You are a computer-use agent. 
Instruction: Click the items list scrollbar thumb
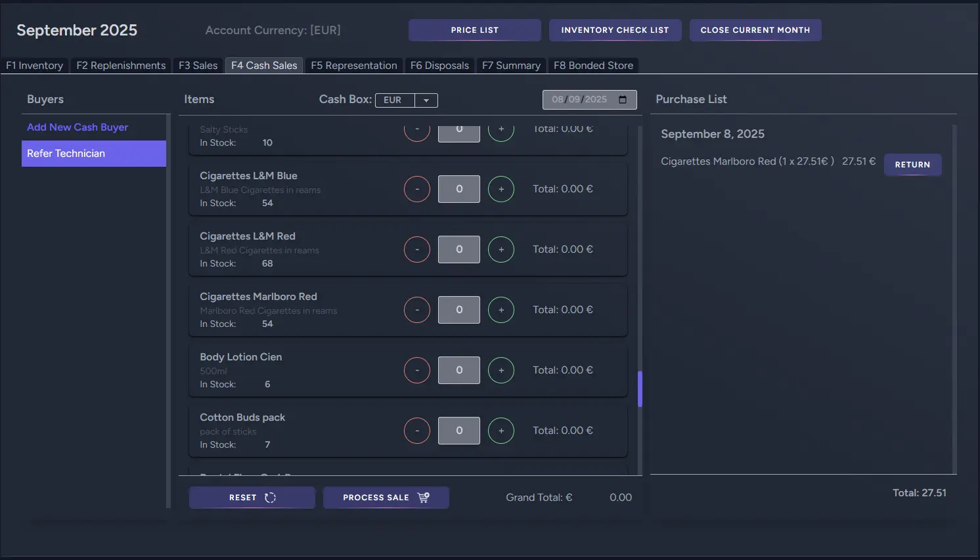pyautogui.click(x=640, y=389)
